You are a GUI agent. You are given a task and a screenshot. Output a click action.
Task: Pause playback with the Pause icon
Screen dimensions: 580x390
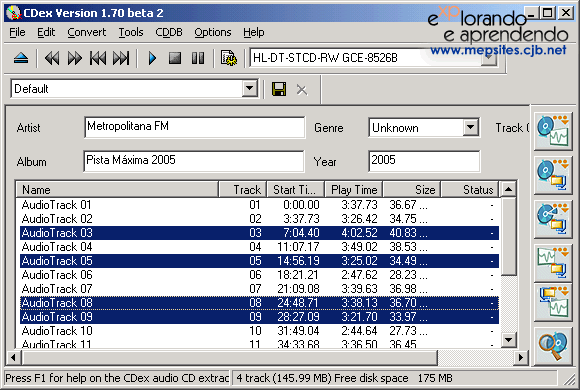tap(198, 58)
